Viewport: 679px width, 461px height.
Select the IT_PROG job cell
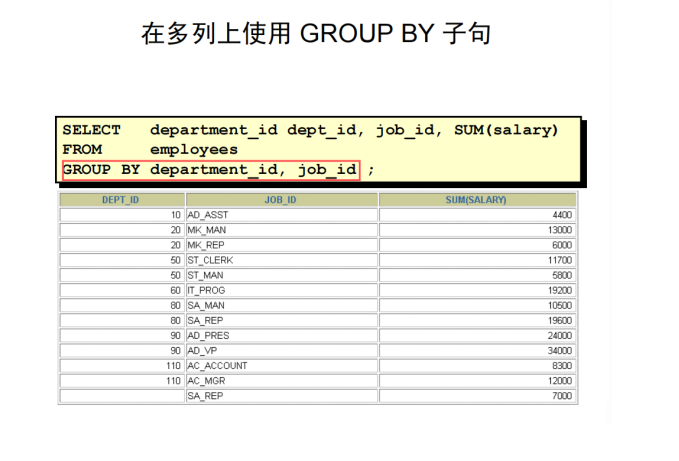point(281,290)
